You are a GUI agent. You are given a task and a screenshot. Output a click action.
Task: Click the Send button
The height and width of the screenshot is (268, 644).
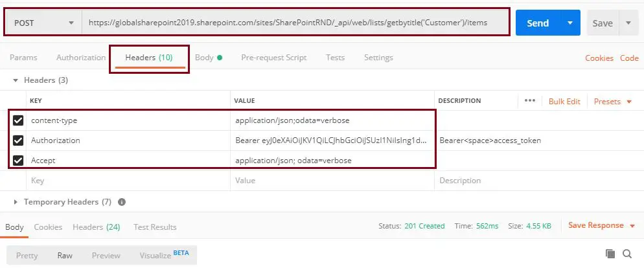pyautogui.click(x=538, y=23)
